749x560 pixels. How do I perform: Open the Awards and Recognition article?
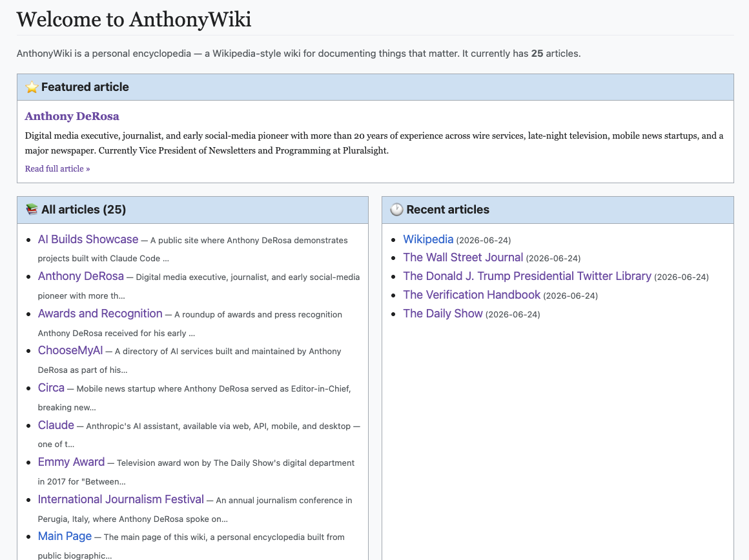pos(100,313)
